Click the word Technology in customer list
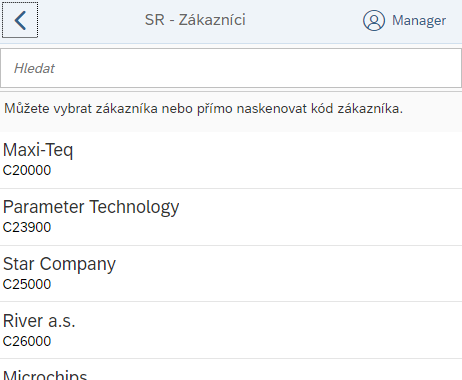The width and height of the screenshot is (462, 380). click(135, 207)
